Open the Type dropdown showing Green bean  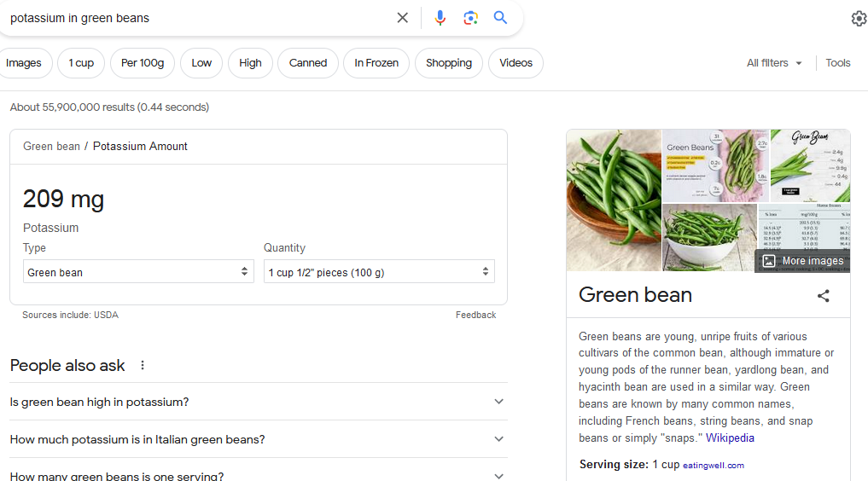tap(138, 272)
